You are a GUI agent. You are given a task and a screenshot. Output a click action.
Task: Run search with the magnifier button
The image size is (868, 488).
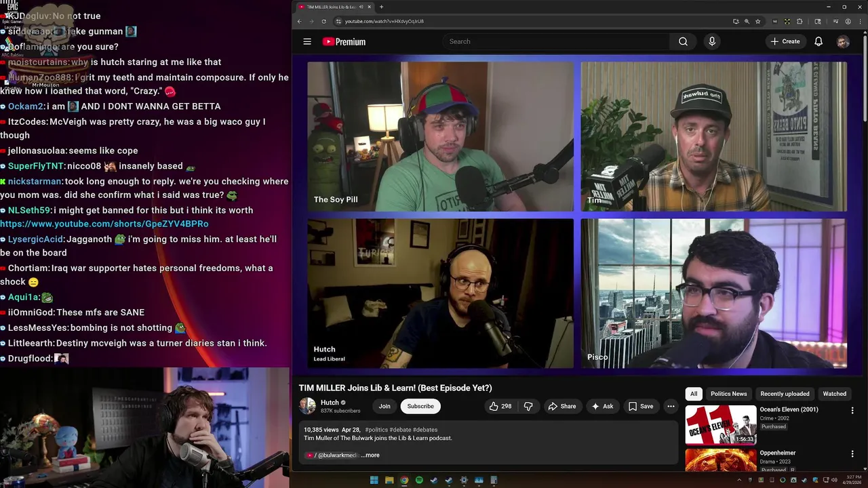point(683,41)
